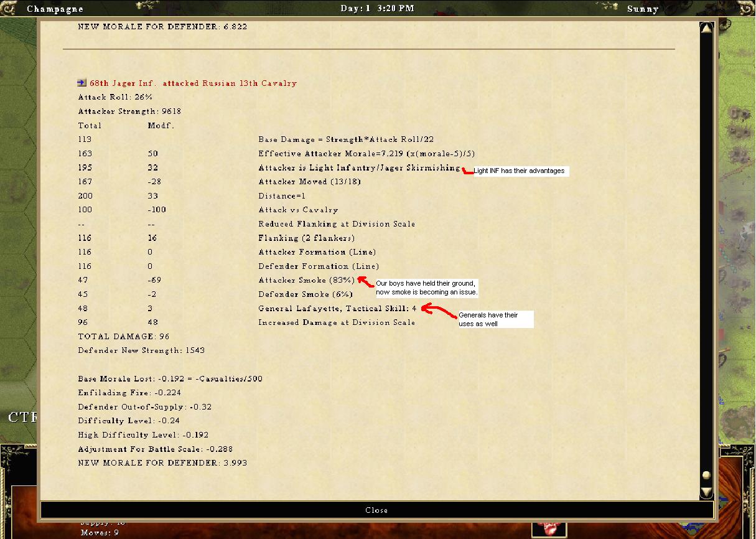Click the blue arrow icon beside 68th Jager Inf.
The width and height of the screenshot is (756, 539).
[82, 82]
